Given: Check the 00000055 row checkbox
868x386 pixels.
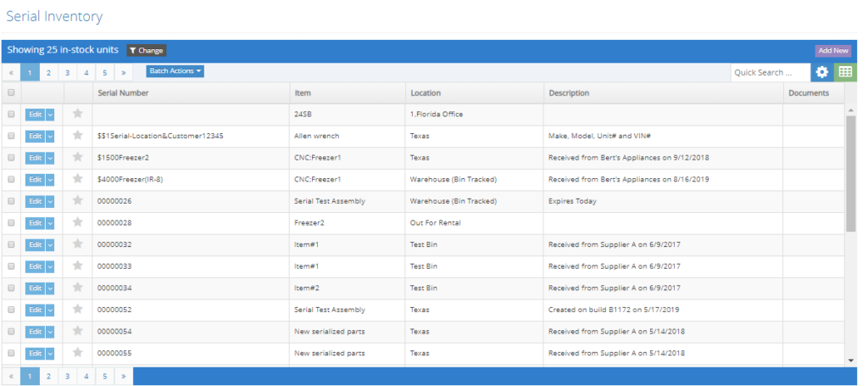Looking at the screenshot, I should (11, 353).
